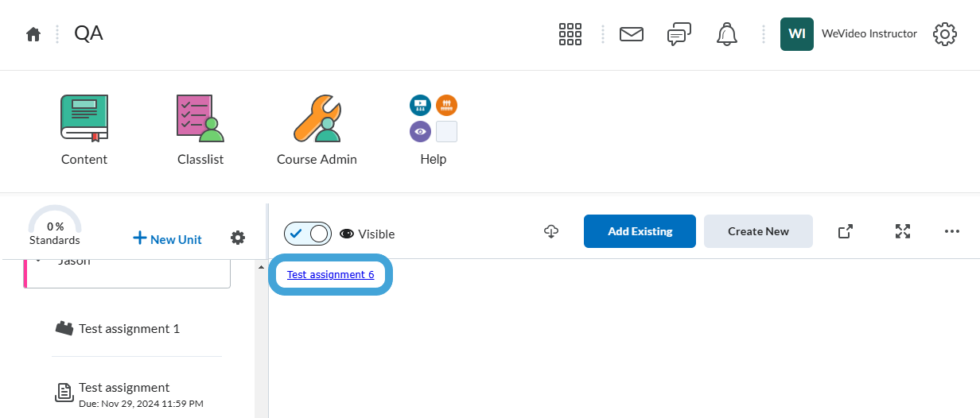Open the update alerts bell icon
Viewport: 980px width, 418px height.
click(727, 34)
